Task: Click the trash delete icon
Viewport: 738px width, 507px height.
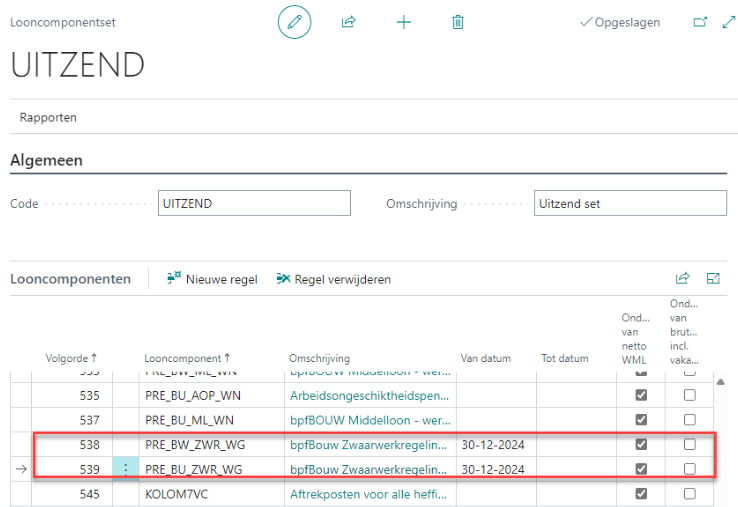Action: (x=458, y=22)
